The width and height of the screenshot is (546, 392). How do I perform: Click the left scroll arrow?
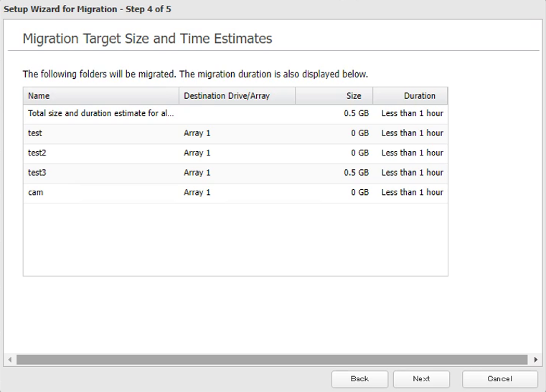tap(9, 359)
